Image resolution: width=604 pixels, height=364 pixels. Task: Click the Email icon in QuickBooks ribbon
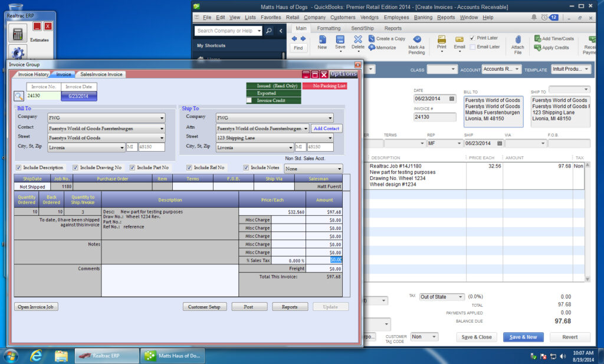459,40
